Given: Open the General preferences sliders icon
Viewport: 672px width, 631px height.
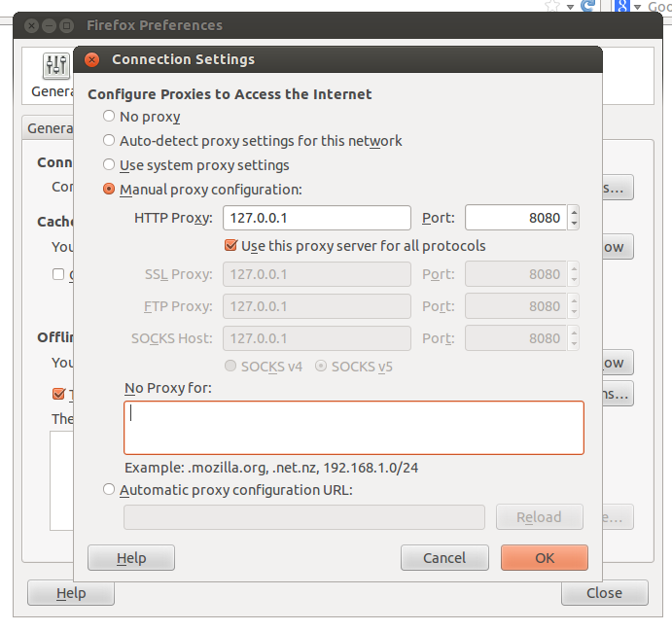Looking at the screenshot, I should (x=56, y=66).
